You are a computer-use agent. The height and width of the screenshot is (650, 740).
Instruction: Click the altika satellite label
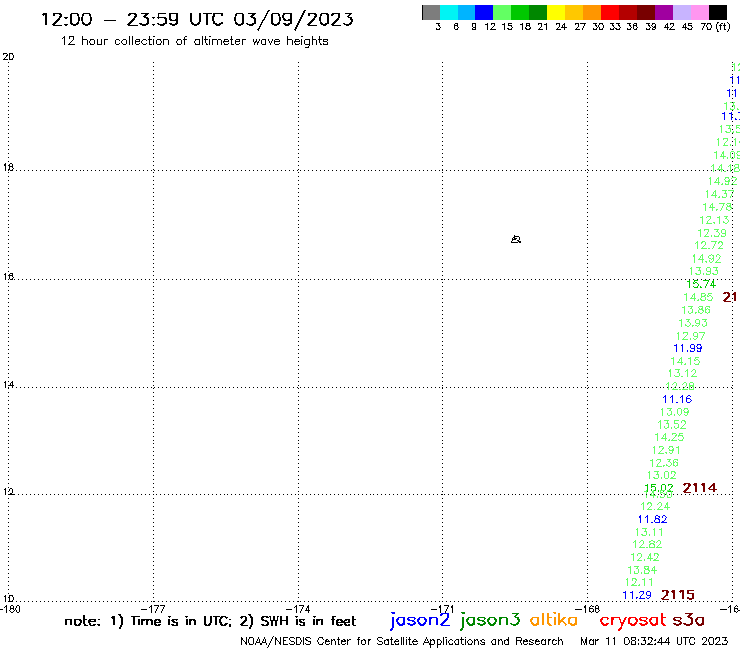pos(554,619)
